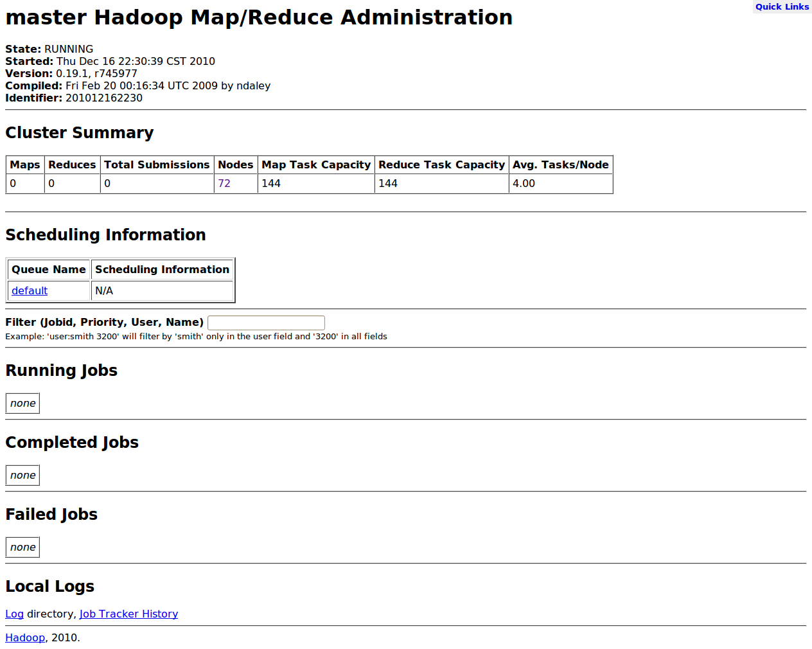
Task: Select the filter example hint text
Action: click(196, 336)
